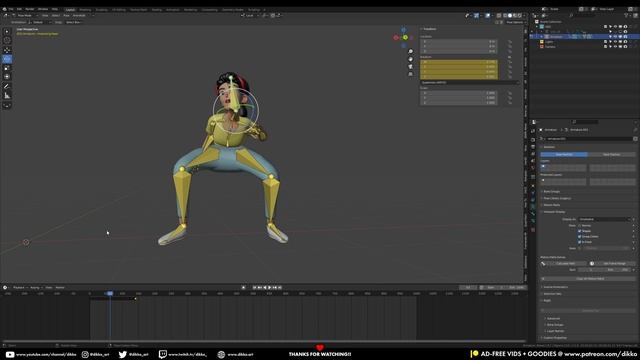Click the pan hand viewport navigation icon
Viewport: 640px width, 360px height.
click(x=410, y=59)
